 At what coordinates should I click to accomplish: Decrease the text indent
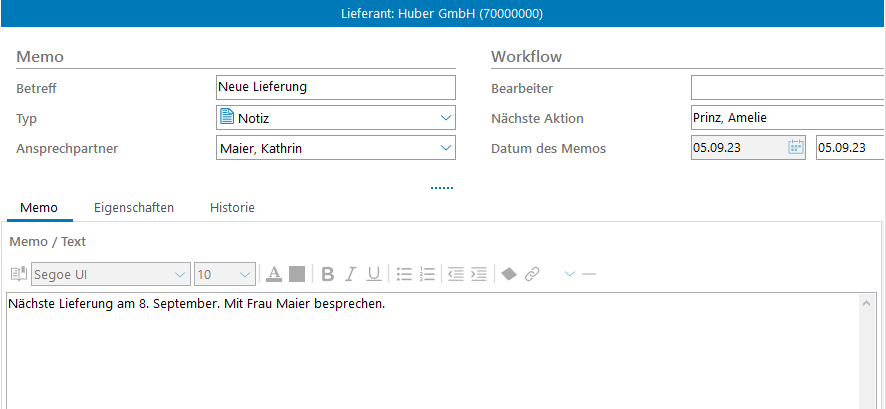pos(456,274)
